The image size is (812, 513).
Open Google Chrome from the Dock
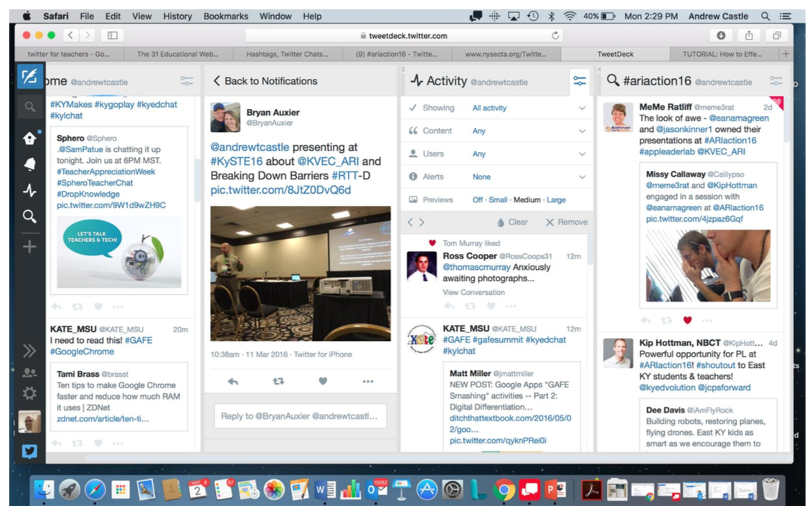pos(504,489)
